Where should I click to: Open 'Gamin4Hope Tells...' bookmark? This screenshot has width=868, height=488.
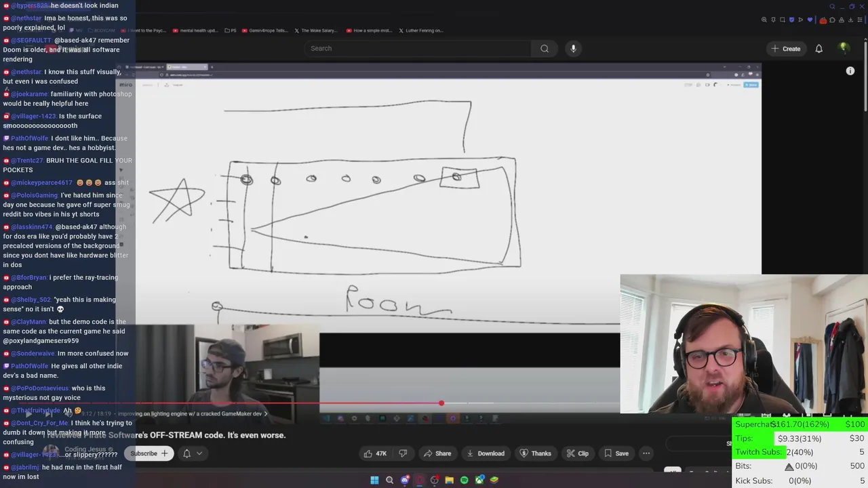pos(265,30)
